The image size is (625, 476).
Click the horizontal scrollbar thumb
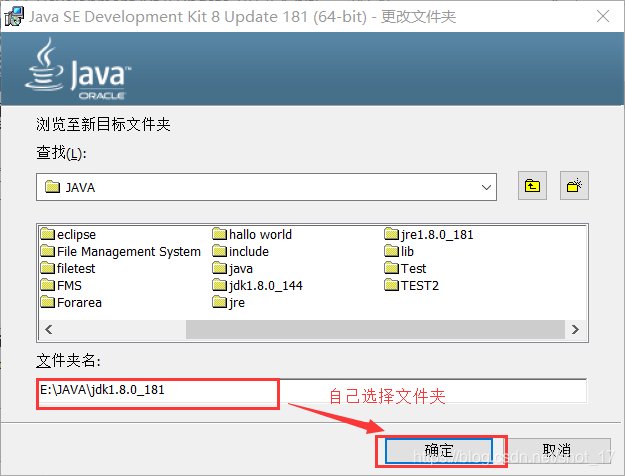click(375, 329)
